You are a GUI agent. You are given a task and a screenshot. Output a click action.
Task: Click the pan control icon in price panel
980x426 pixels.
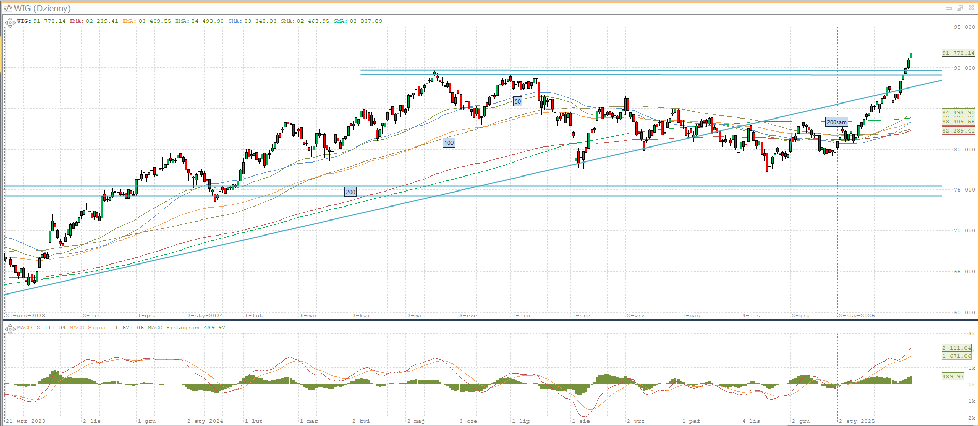click(10, 22)
